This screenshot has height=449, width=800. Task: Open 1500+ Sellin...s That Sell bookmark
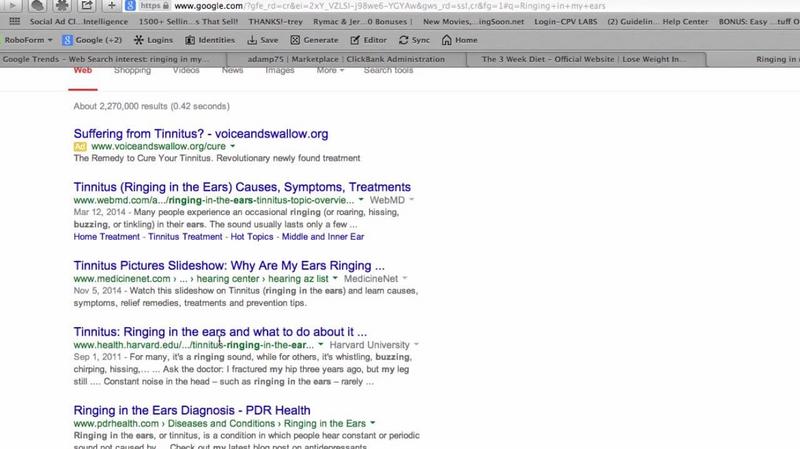188,21
